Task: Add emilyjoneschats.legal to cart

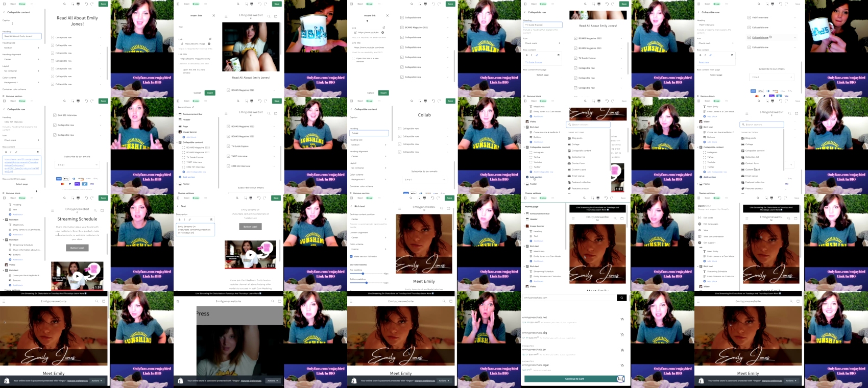Action: click(622, 366)
